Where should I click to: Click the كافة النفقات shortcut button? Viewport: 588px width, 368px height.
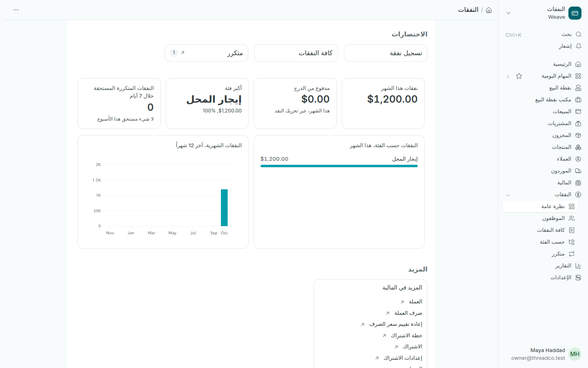(296, 53)
